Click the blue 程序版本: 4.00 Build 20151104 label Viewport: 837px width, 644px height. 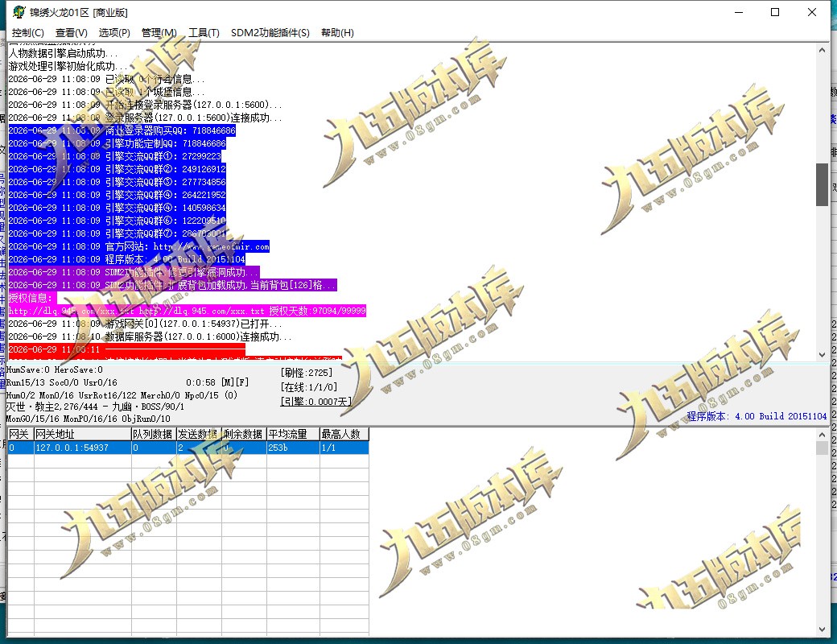click(757, 416)
